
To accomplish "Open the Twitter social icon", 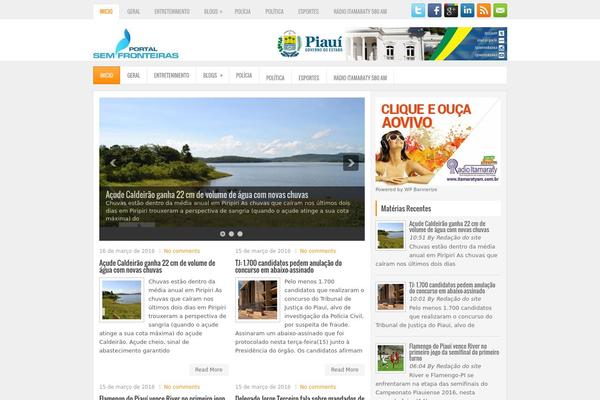I will pyautogui.click(x=418, y=10).
